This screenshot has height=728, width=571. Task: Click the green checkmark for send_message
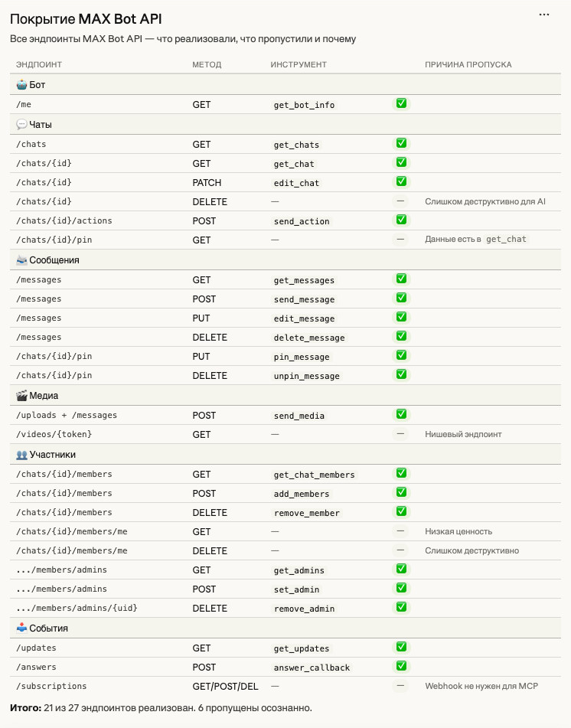click(400, 299)
